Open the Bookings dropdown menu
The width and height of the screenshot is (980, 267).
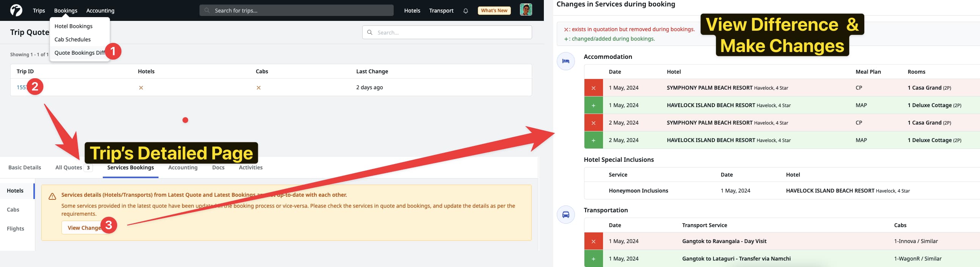66,11
